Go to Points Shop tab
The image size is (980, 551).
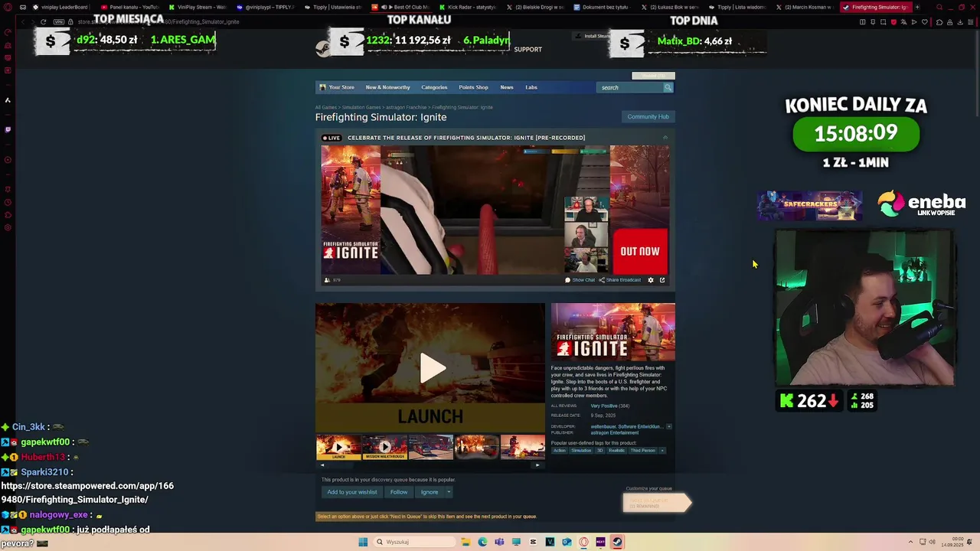(473, 87)
